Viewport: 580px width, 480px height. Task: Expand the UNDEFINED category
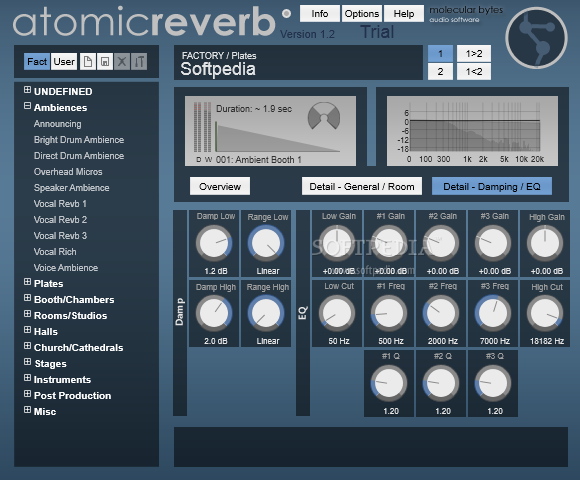27,90
